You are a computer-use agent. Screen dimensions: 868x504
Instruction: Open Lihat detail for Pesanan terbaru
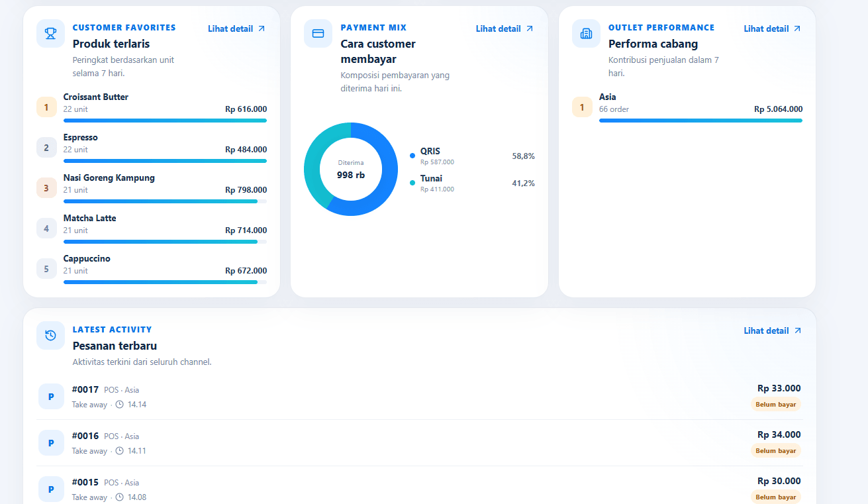(773, 330)
